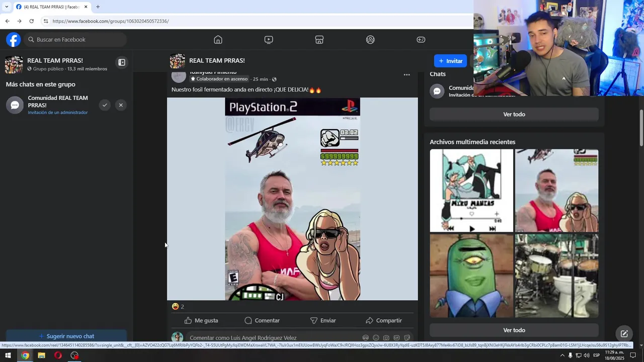Click the Colaborador en ascenso badge

tap(219, 79)
